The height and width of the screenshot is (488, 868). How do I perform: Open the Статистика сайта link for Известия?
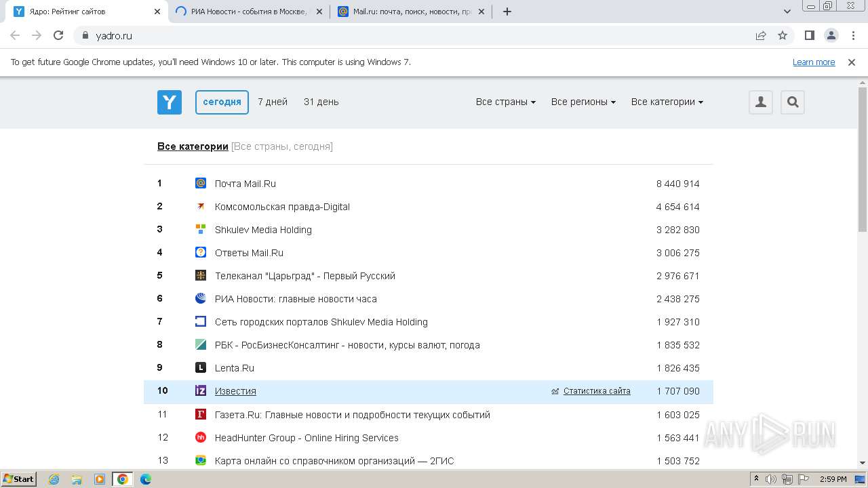click(x=597, y=391)
